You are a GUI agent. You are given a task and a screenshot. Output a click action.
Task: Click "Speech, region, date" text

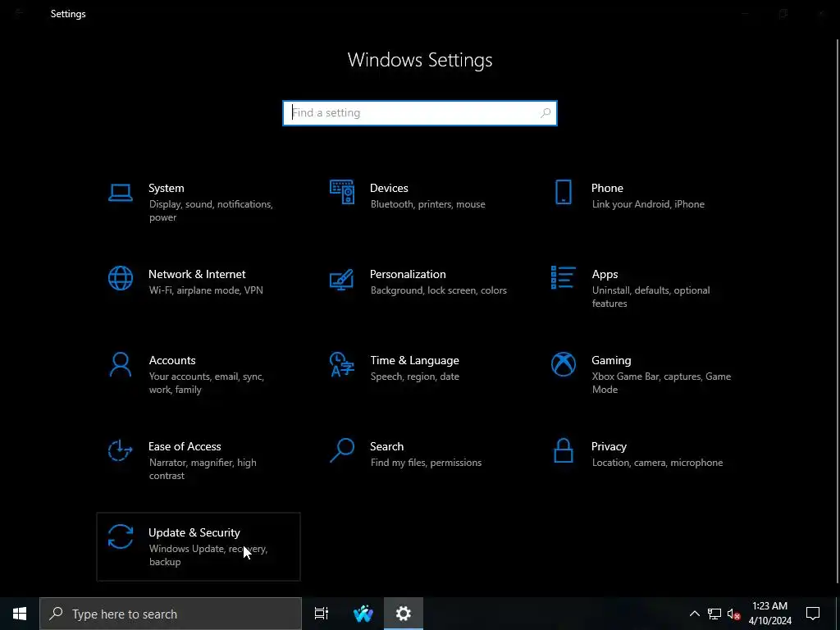click(414, 377)
